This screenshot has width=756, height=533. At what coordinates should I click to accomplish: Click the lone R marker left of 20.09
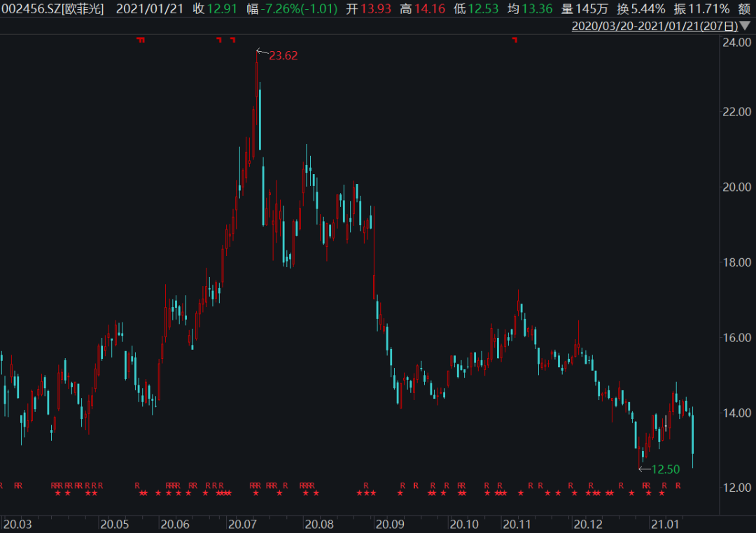pos(365,485)
